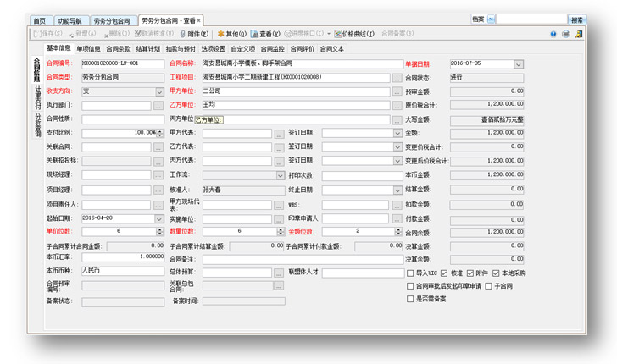Enable the 是否需备案 checkbox
The height and width of the screenshot is (364, 617).
pos(410,299)
